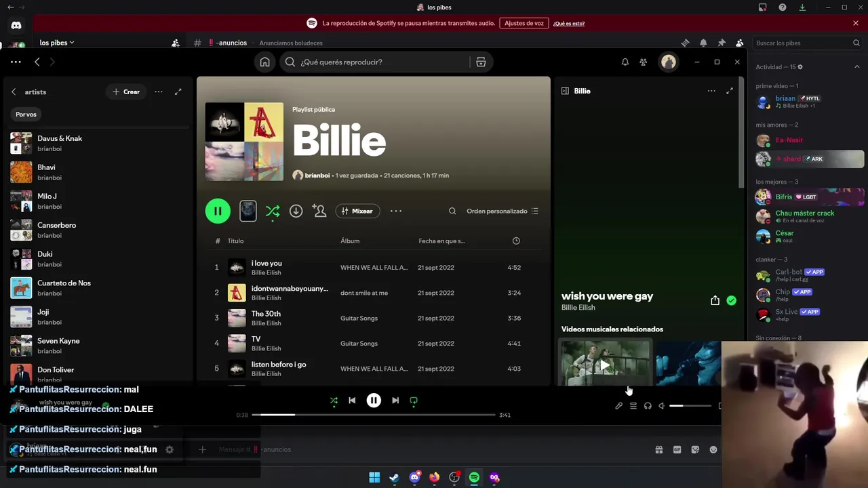Focus the ¿Qué querés reproducir? search field
Screen dimensions: 868x488
pos(375,62)
